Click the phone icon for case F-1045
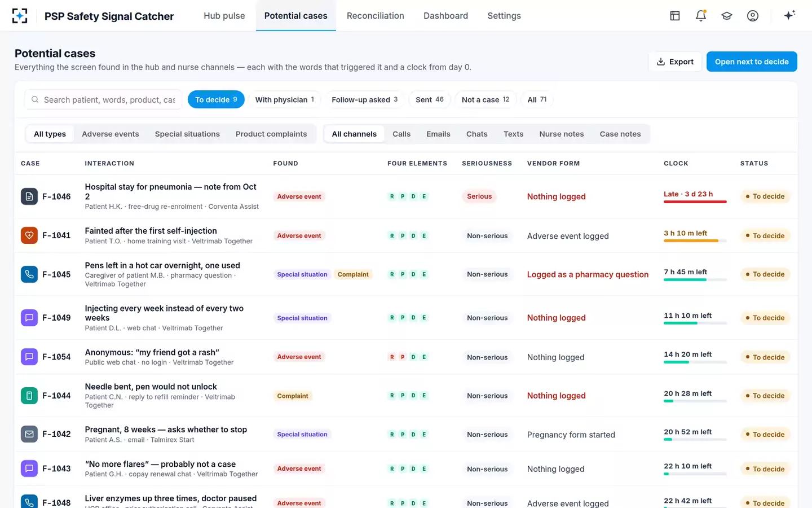This screenshot has width=812, height=508. [x=29, y=274]
